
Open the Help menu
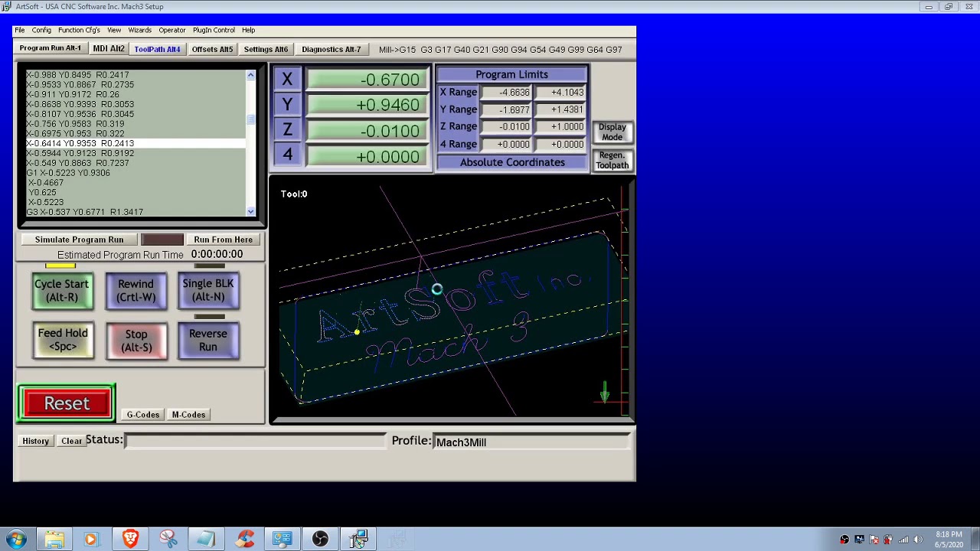(248, 30)
